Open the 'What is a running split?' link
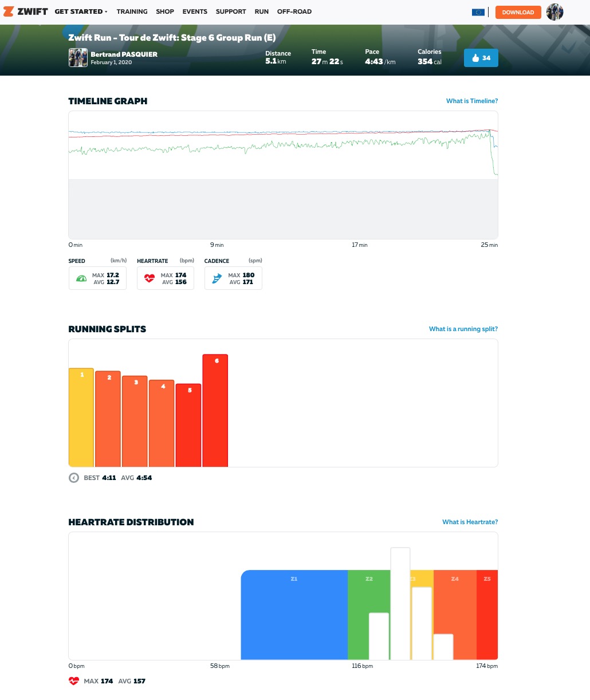Screen dimensions: 590x700 463,329
